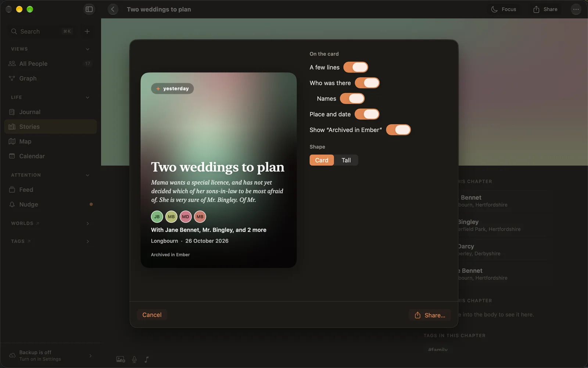Click the Search field in sidebar
This screenshot has width=588, height=368.
pyautogui.click(x=42, y=31)
